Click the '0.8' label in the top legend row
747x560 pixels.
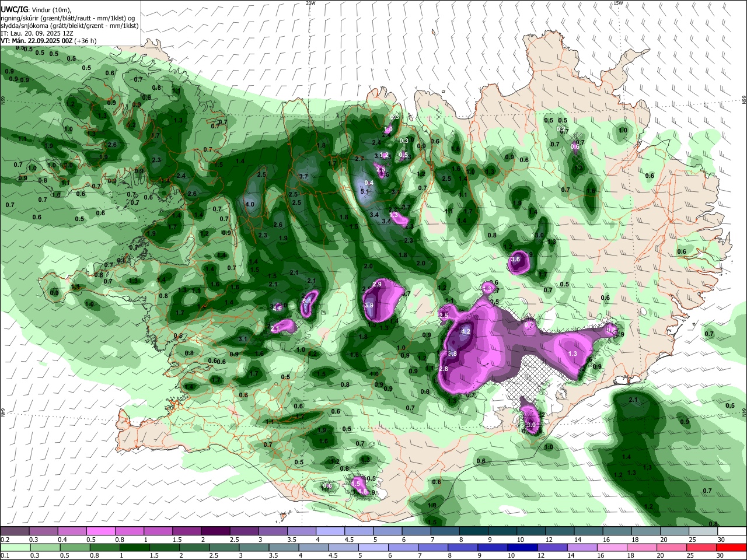(120, 540)
